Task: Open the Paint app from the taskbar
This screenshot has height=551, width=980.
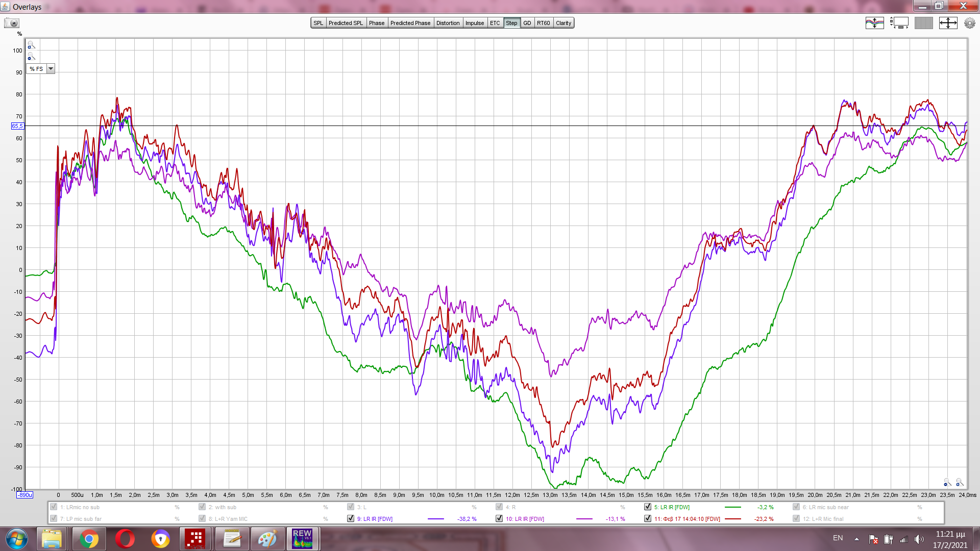Action: (x=267, y=539)
